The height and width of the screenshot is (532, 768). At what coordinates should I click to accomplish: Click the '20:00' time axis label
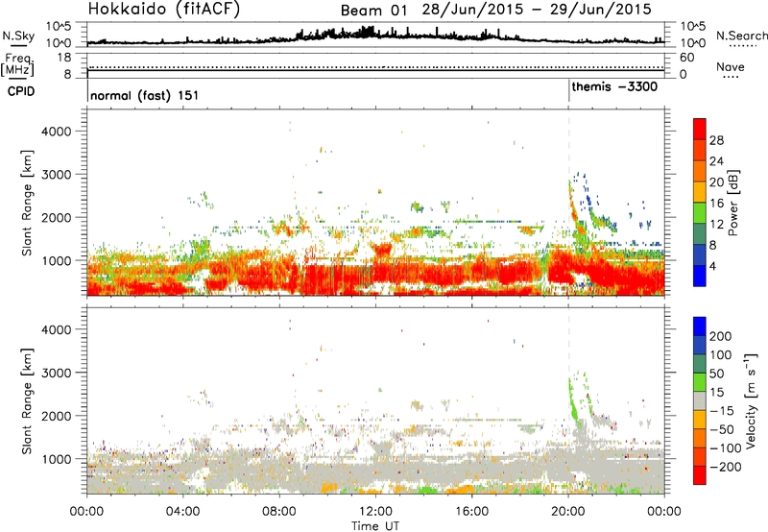(568, 512)
